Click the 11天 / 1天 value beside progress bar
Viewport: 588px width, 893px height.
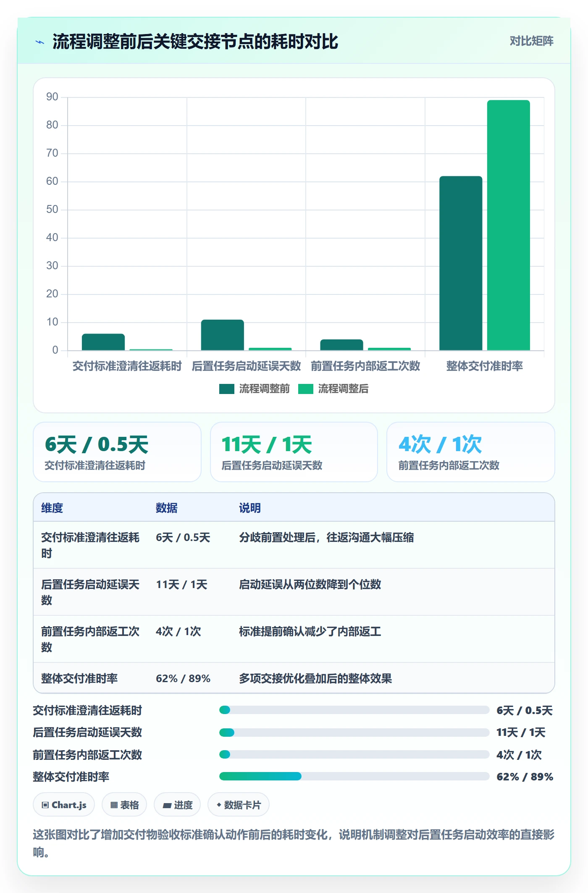pyautogui.click(x=521, y=733)
